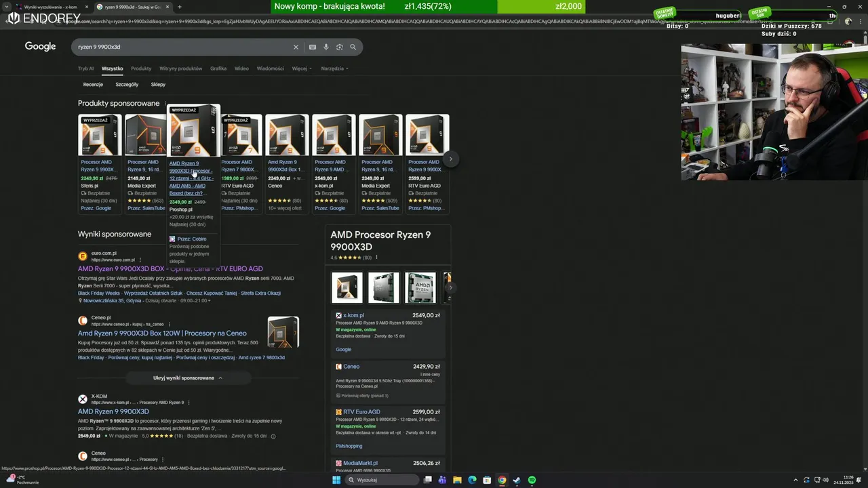This screenshot has width=868, height=488.
Task: Open File Explorer from taskbar
Action: [457, 480]
